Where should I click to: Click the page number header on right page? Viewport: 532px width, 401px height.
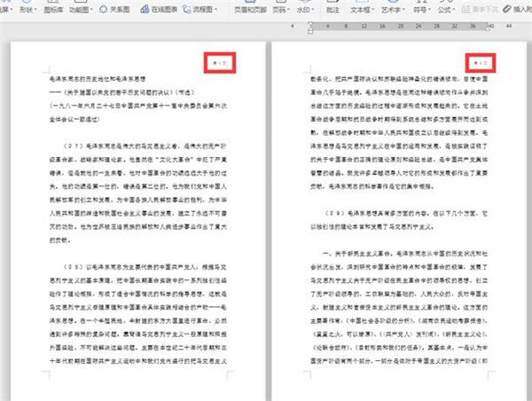point(481,63)
